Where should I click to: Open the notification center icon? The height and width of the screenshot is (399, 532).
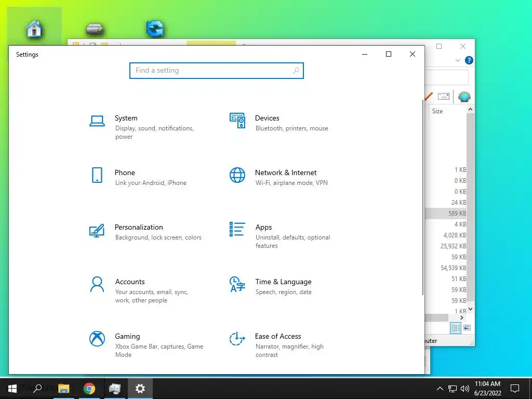click(x=515, y=389)
